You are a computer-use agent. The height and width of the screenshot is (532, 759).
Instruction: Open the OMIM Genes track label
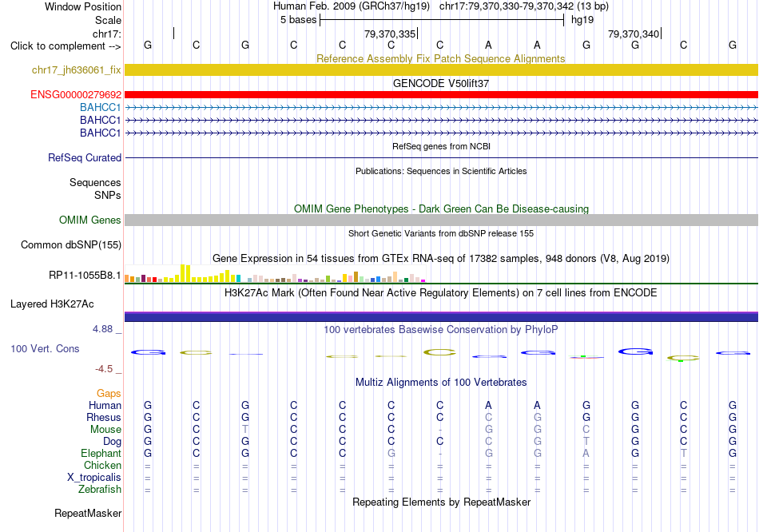click(x=89, y=220)
